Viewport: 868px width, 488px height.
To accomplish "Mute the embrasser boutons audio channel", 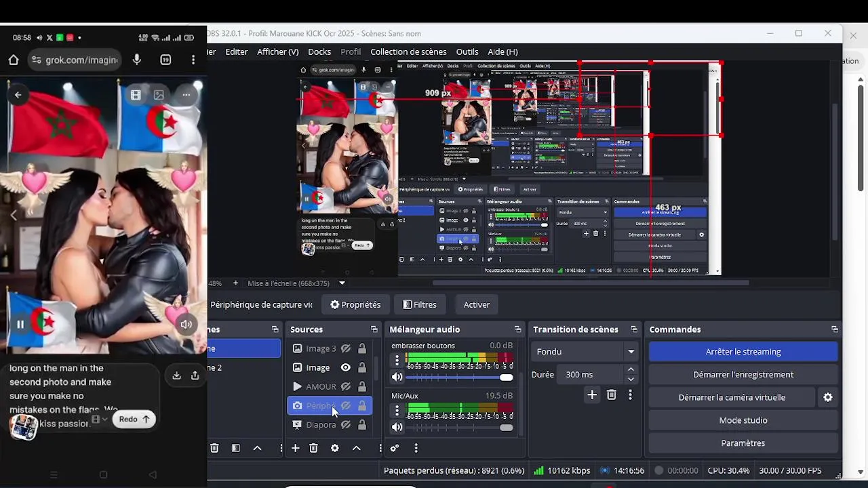I will click(x=397, y=377).
